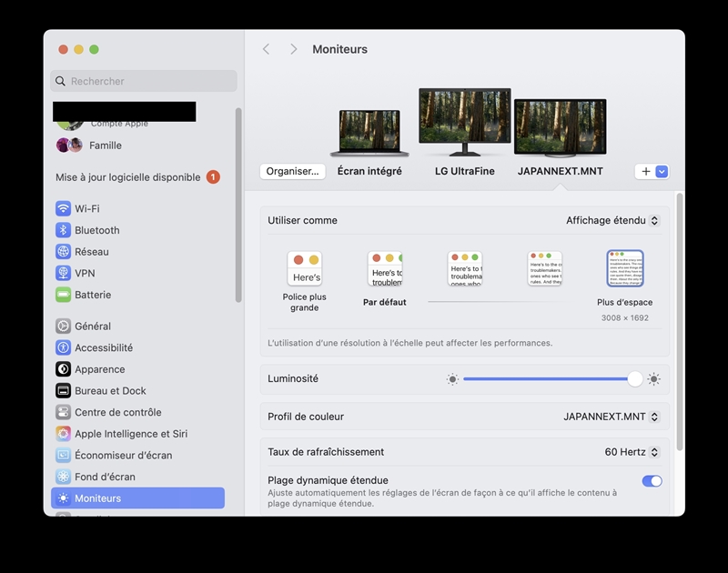
Task: Open Centre de contrôle icon
Action: 63,412
